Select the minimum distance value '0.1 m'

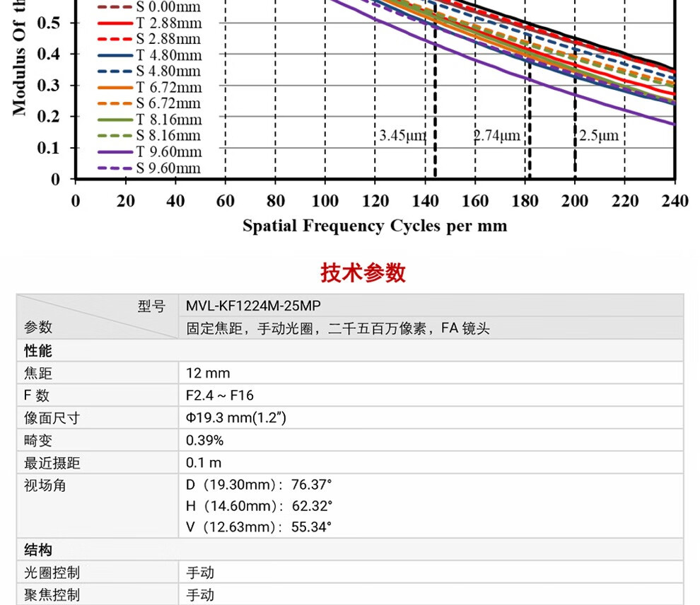pos(204,463)
